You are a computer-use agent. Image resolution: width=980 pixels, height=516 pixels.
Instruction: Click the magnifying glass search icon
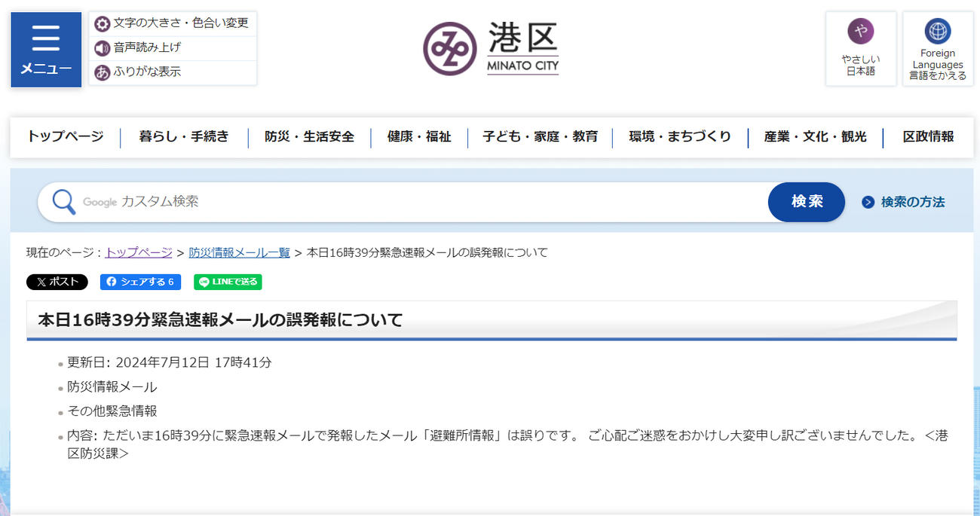tap(64, 202)
